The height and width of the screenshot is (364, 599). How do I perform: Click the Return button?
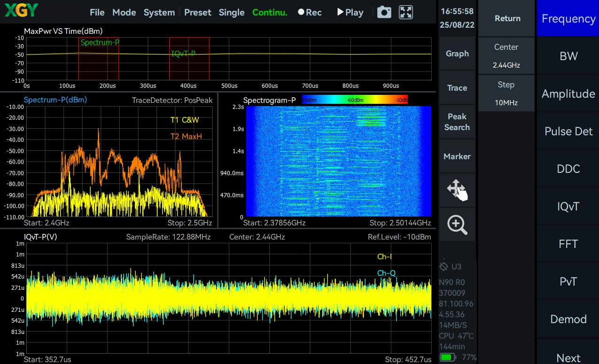pos(507,18)
